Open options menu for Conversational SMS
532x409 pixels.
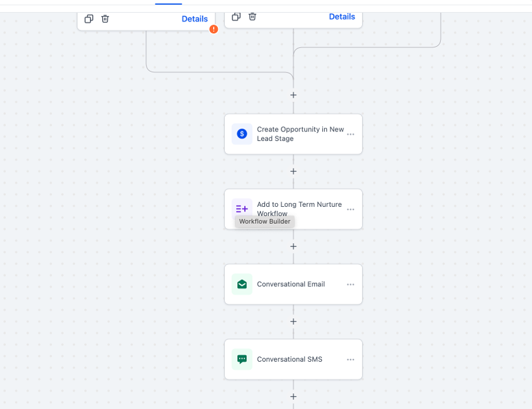click(350, 359)
